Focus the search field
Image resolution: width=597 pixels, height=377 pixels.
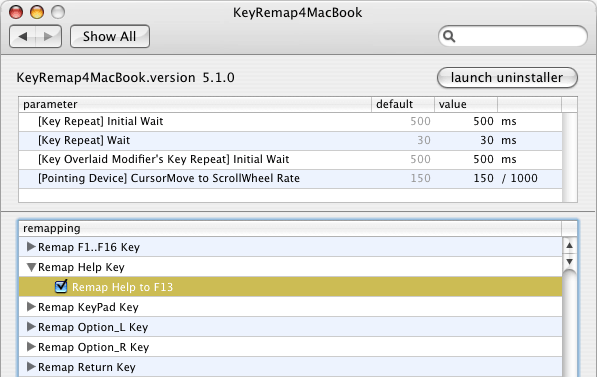click(x=512, y=37)
